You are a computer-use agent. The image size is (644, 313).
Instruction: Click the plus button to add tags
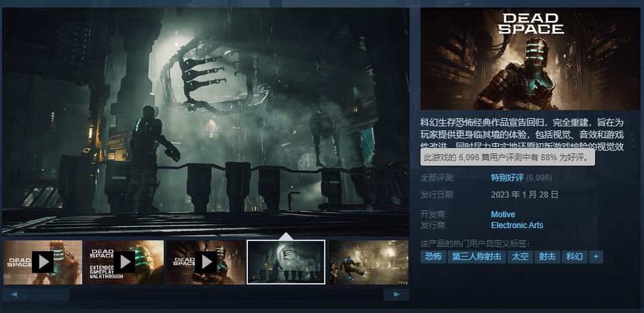(596, 257)
